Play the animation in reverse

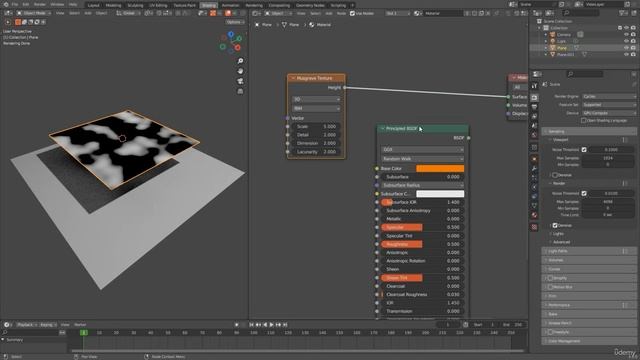click(x=265, y=325)
